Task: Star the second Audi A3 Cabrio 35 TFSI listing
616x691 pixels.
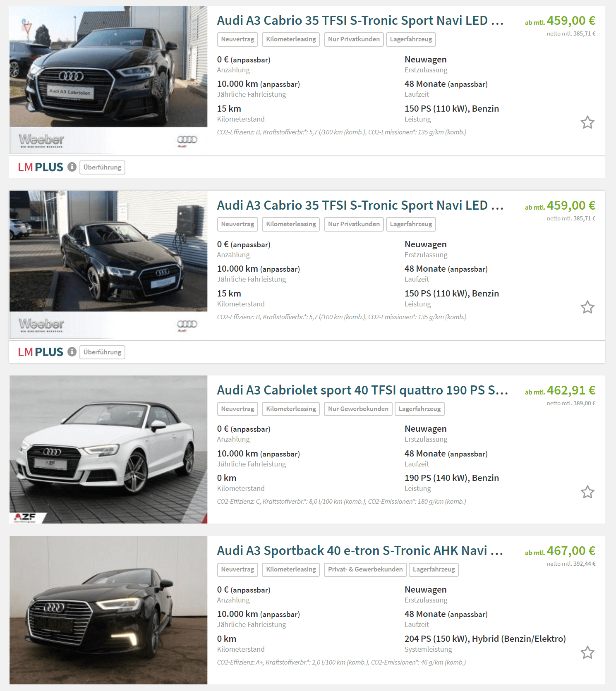Action: [x=587, y=307]
